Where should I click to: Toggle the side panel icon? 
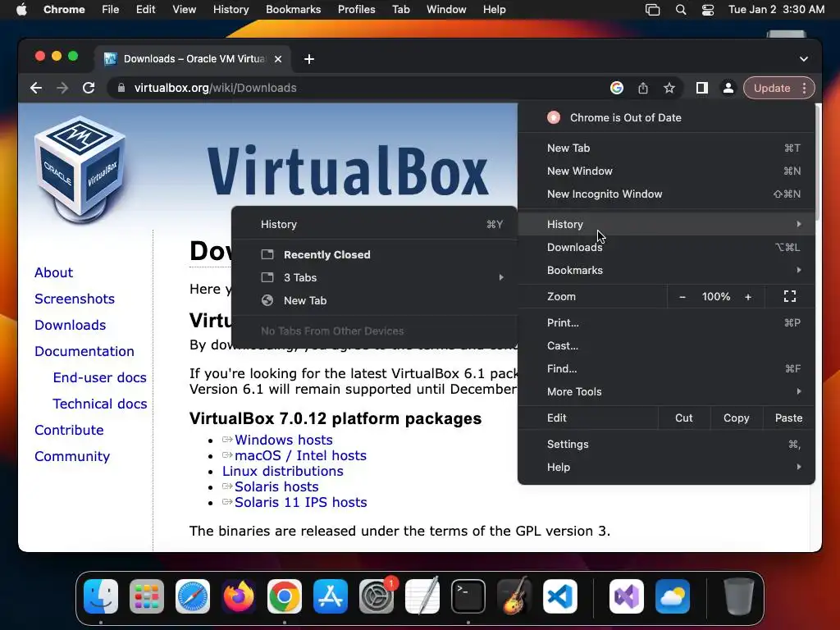pos(702,88)
